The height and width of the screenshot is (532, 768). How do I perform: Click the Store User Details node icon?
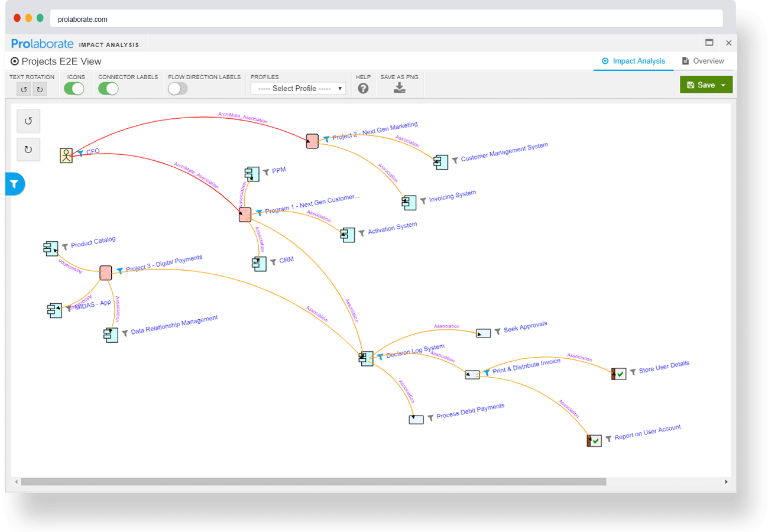618,374
